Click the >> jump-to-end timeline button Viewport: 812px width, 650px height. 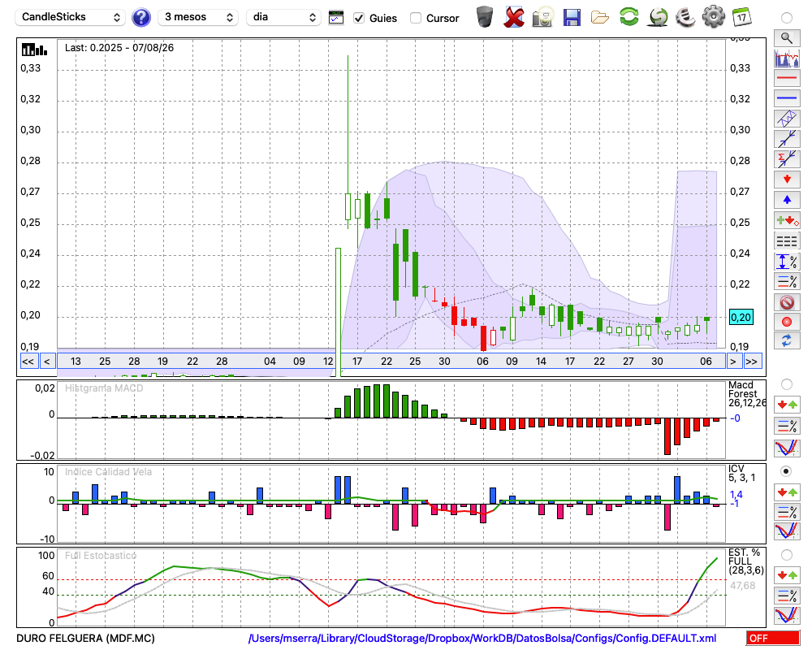tap(751, 362)
